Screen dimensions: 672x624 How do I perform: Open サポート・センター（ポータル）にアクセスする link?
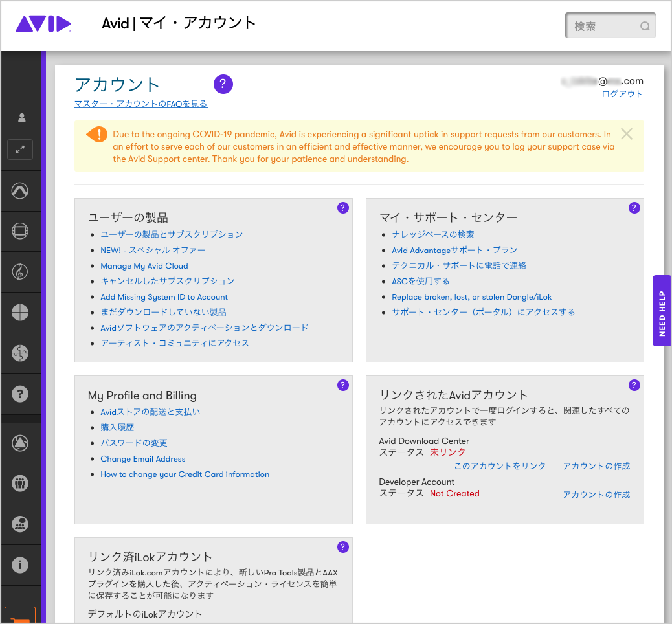point(484,312)
